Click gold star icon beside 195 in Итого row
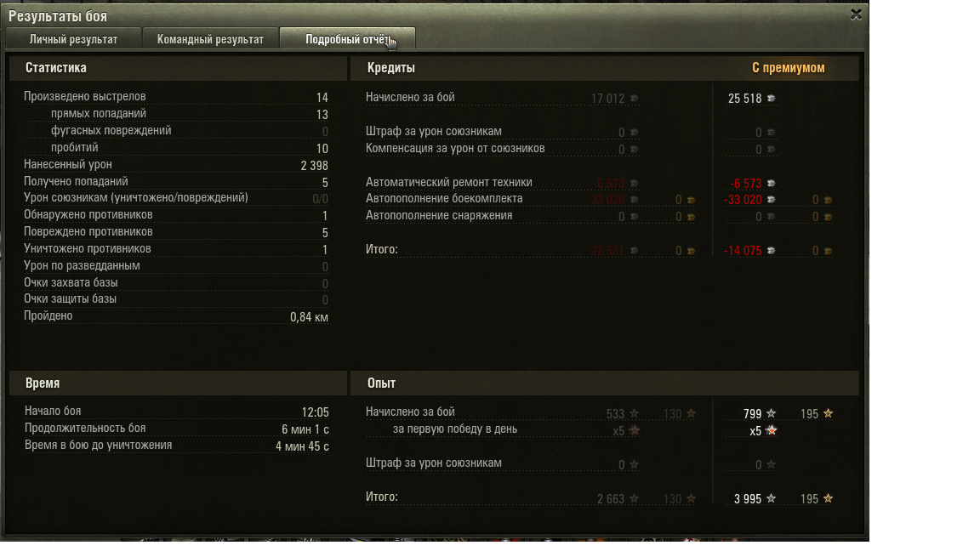 tap(828, 498)
